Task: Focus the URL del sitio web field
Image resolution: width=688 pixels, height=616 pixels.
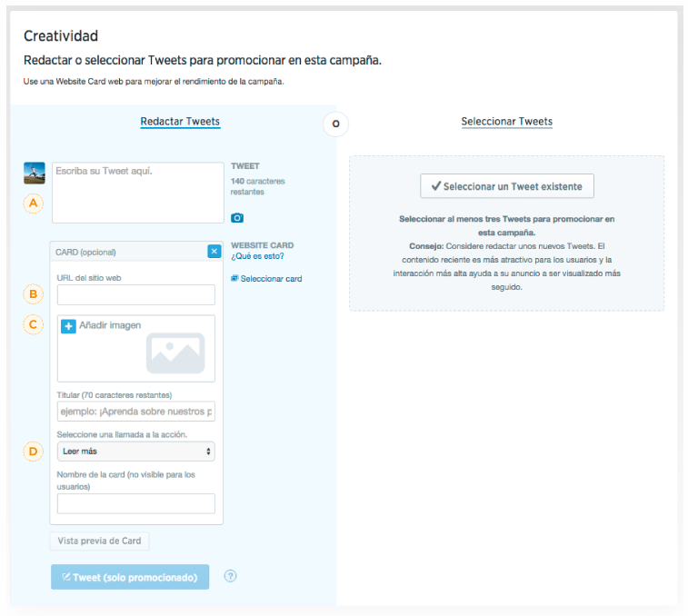Action: tap(135, 294)
